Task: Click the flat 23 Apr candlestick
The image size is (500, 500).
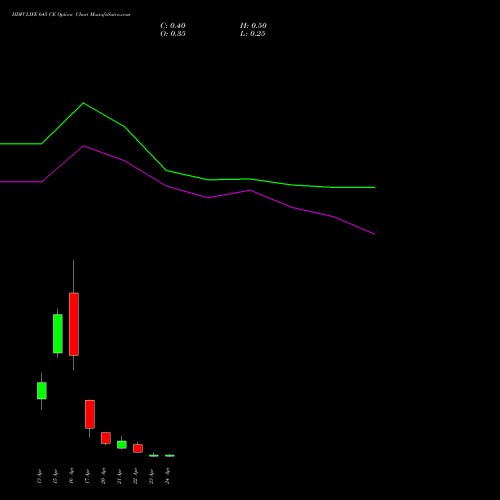Action: point(154,455)
